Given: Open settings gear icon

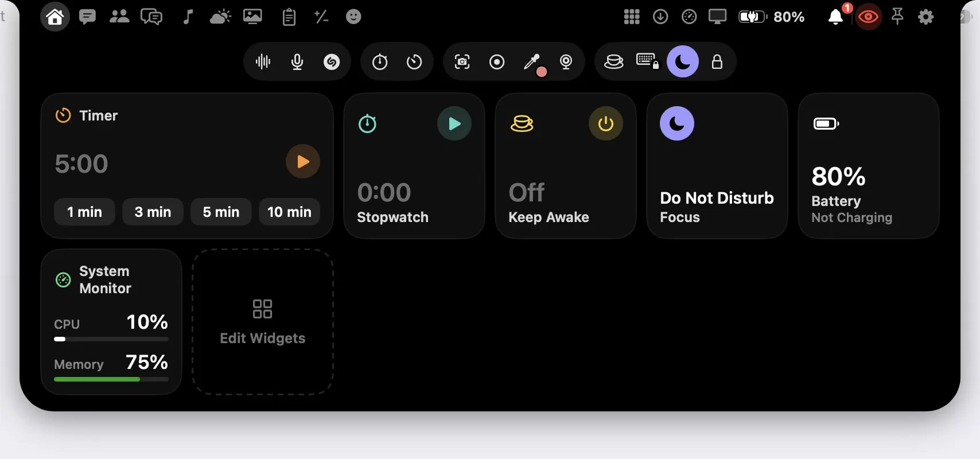Looking at the screenshot, I should (x=926, y=17).
